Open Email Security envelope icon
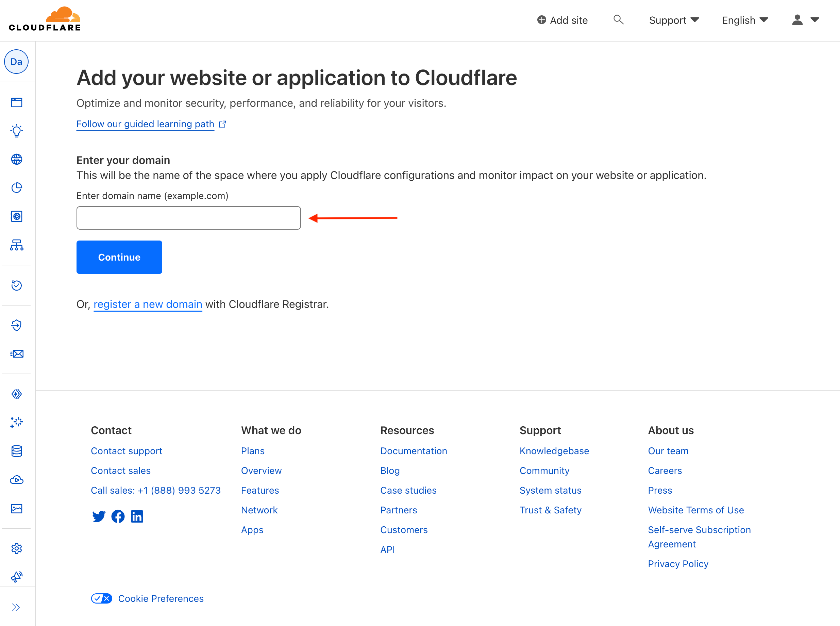This screenshot has height=626, width=840. (x=16, y=353)
